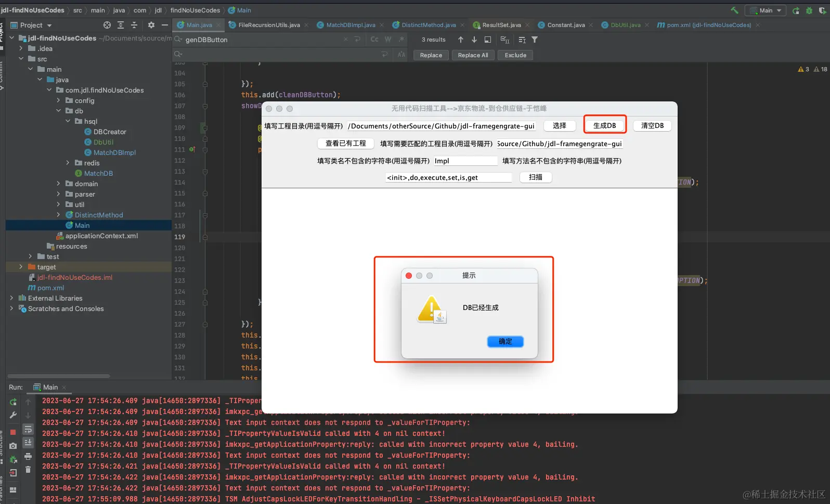The height and width of the screenshot is (504, 830).
Task: Toggle whole words W option
Action: (388, 40)
